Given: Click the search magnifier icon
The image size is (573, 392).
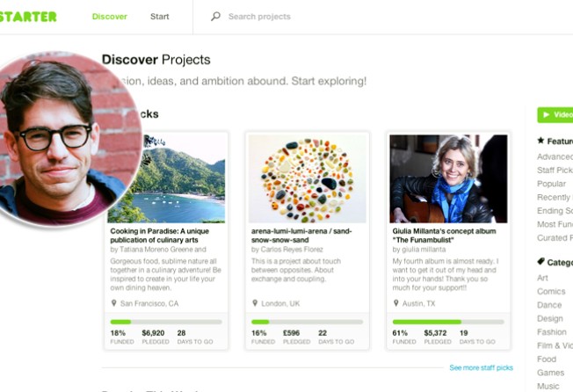Looking at the screenshot, I should click(215, 16).
